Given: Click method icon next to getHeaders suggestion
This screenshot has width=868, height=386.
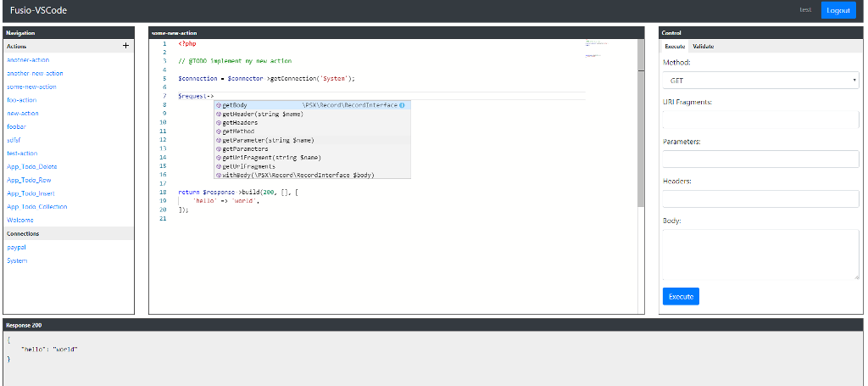Looking at the screenshot, I should [x=218, y=123].
